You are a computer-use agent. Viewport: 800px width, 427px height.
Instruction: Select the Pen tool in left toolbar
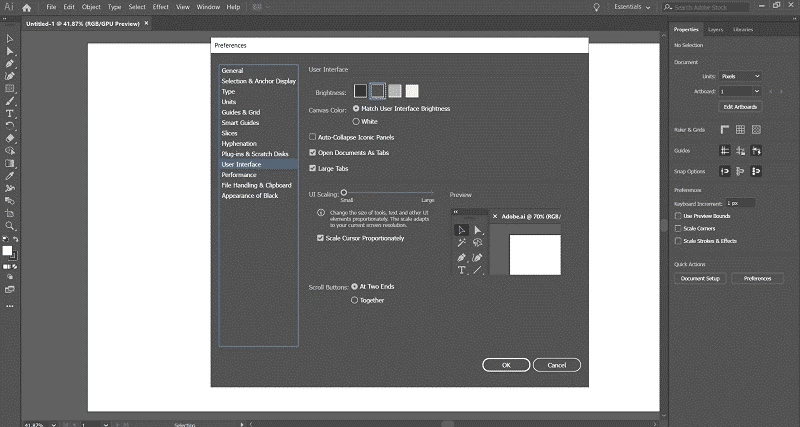coord(10,64)
